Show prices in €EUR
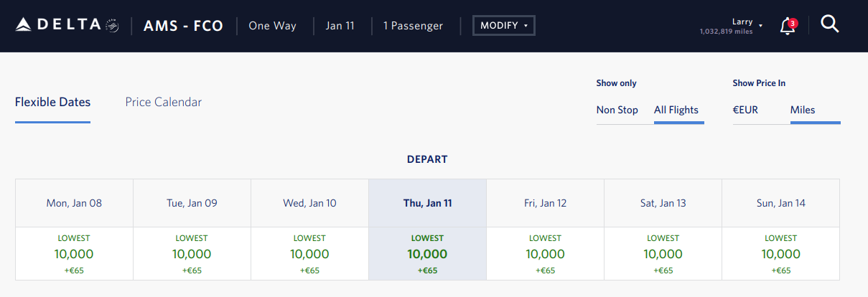The image size is (868, 297). 745,110
